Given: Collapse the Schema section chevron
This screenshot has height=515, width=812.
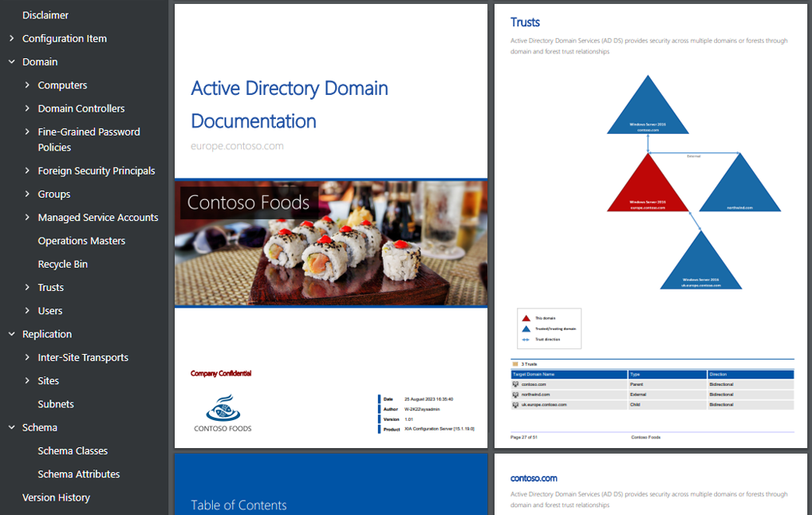Looking at the screenshot, I should tap(12, 427).
